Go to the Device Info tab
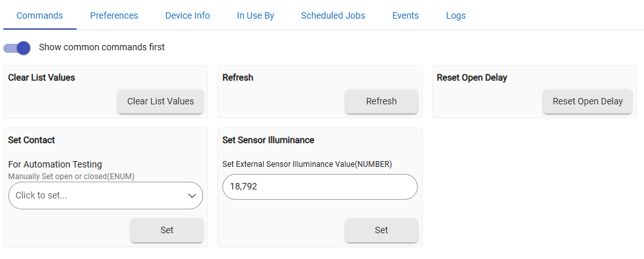The height and width of the screenshot is (259, 644). [x=188, y=15]
